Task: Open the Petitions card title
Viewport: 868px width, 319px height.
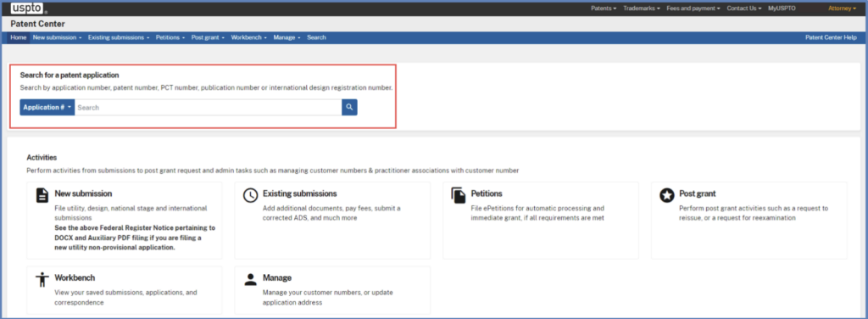Action: pyautogui.click(x=486, y=193)
